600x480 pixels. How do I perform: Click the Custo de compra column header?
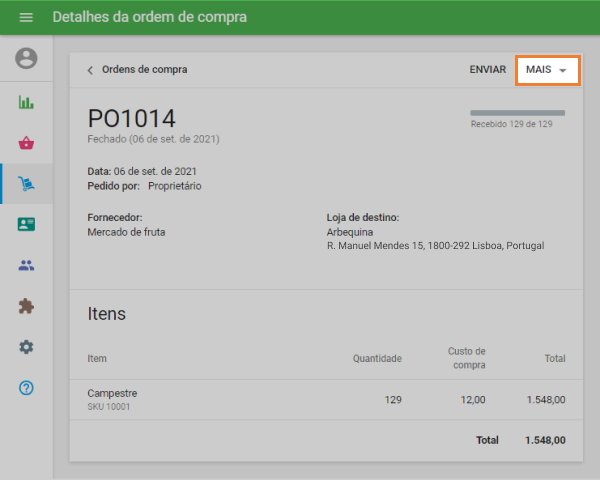[x=466, y=358]
